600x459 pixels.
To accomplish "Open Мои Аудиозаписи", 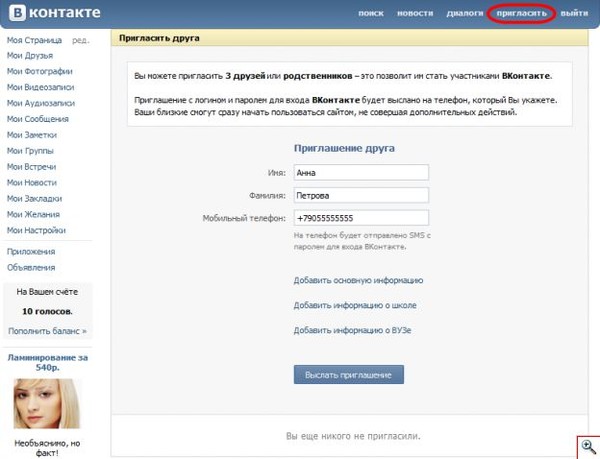I will 41,103.
